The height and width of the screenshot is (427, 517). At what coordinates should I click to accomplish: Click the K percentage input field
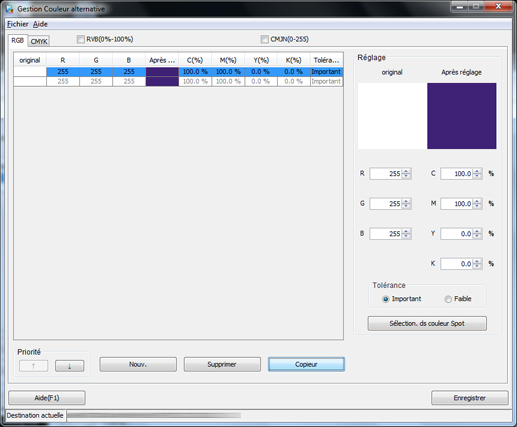tap(457, 264)
